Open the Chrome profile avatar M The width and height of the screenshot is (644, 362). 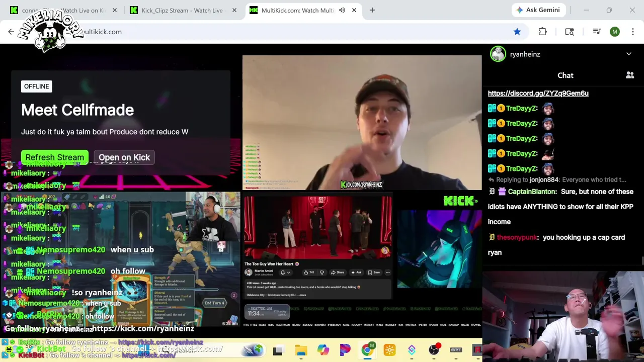pos(615,32)
